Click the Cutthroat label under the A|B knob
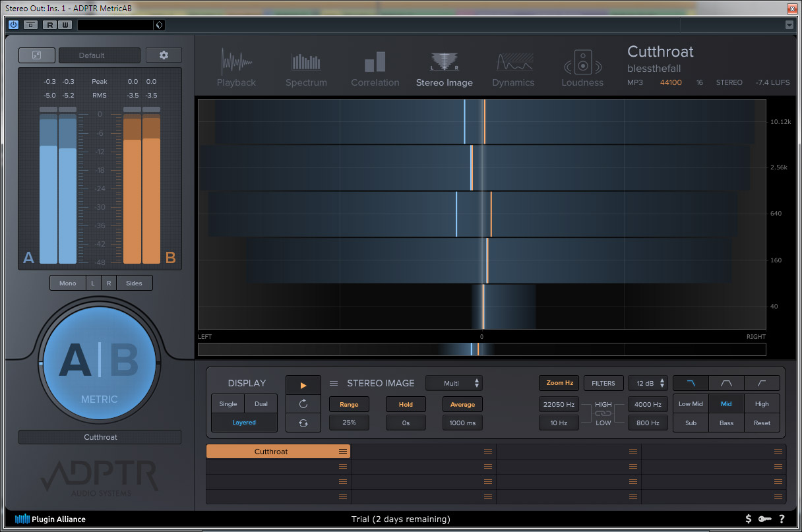This screenshot has height=532, width=802. [x=100, y=437]
